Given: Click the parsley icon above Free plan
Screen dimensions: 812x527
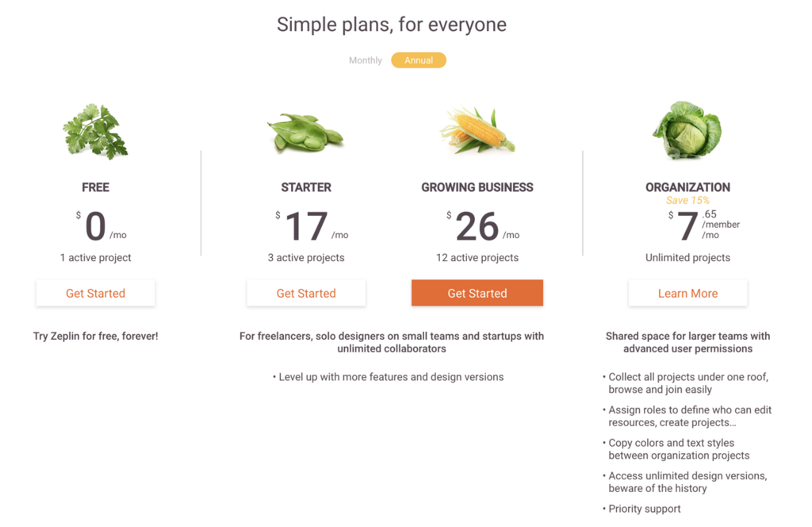Looking at the screenshot, I should point(95,131).
